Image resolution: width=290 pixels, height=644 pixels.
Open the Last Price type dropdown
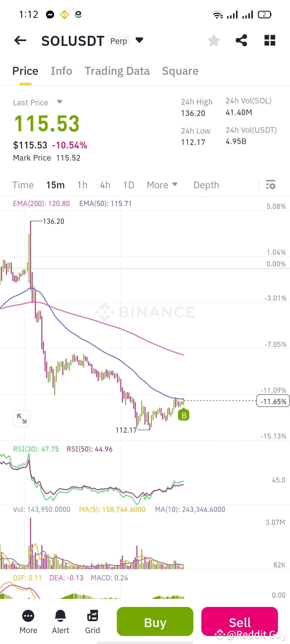point(60,102)
